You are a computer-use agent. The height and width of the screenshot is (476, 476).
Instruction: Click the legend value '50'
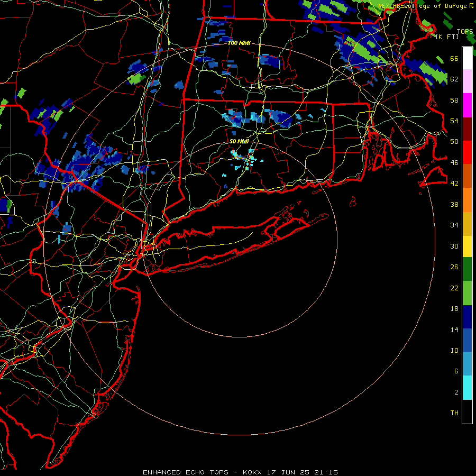click(x=454, y=142)
